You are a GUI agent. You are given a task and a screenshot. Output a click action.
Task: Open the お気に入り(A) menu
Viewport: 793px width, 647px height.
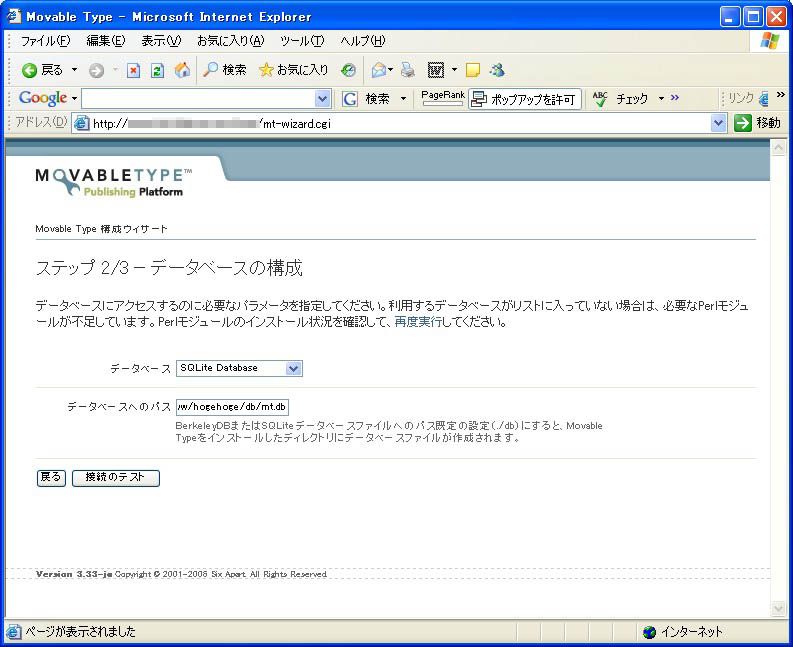tap(230, 40)
